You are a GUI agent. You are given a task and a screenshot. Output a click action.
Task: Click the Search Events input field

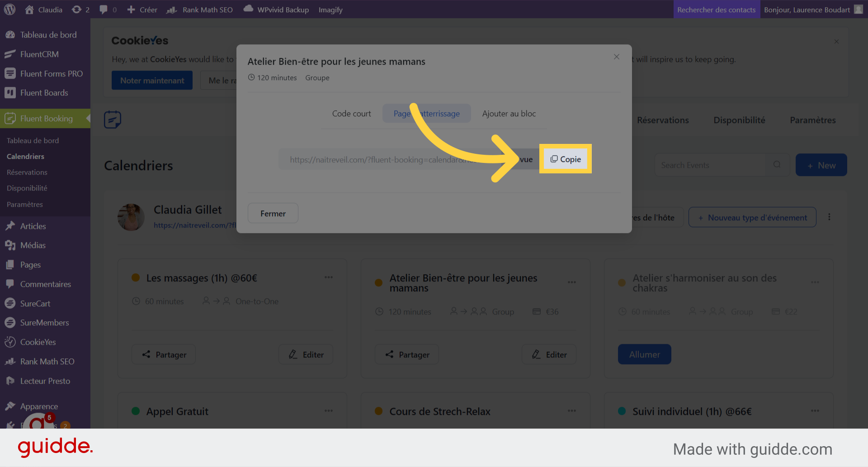pos(722,165)
